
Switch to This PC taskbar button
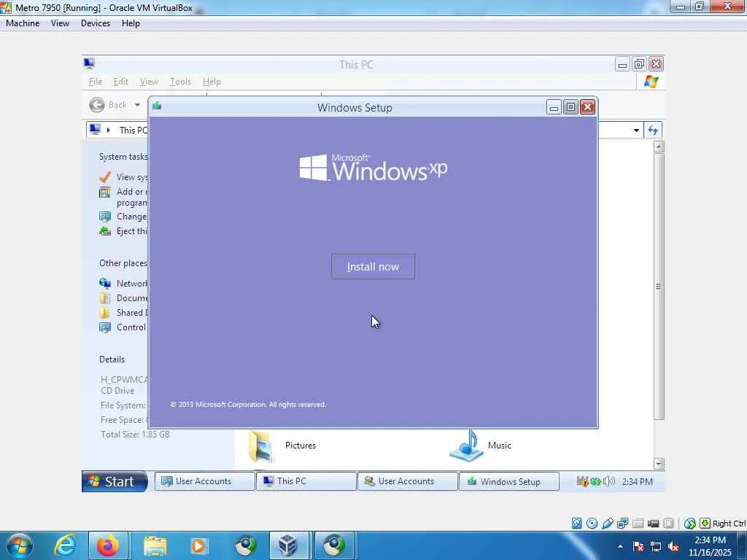[306, 481]
